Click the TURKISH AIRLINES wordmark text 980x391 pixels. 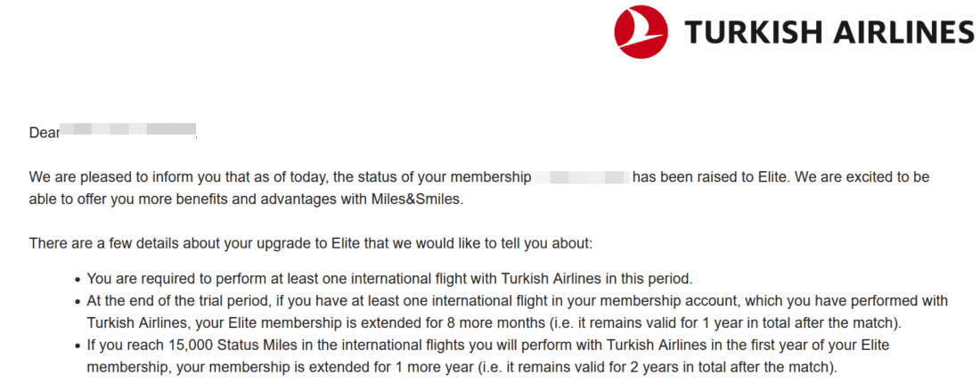tap(829, 32)
